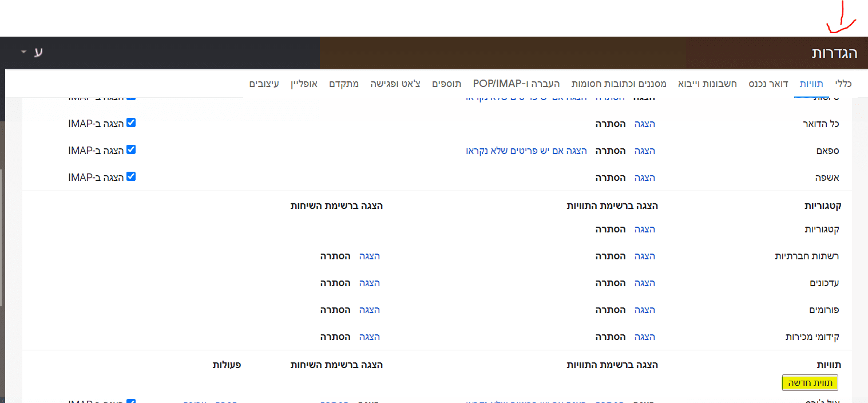Image resolution: width=868 pixels, height=403 pixels.
Task: Show קטגוריות in the label list
Action: coord(644,229)
